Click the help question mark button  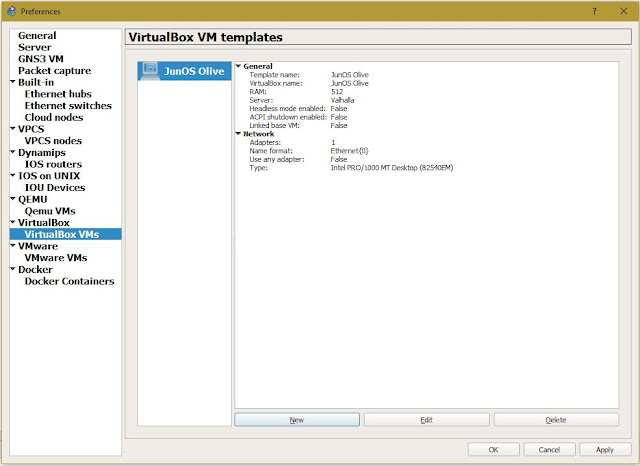pos(594,11)
